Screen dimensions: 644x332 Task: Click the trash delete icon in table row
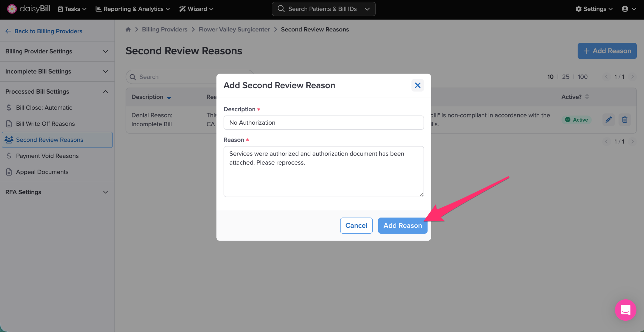625,120
